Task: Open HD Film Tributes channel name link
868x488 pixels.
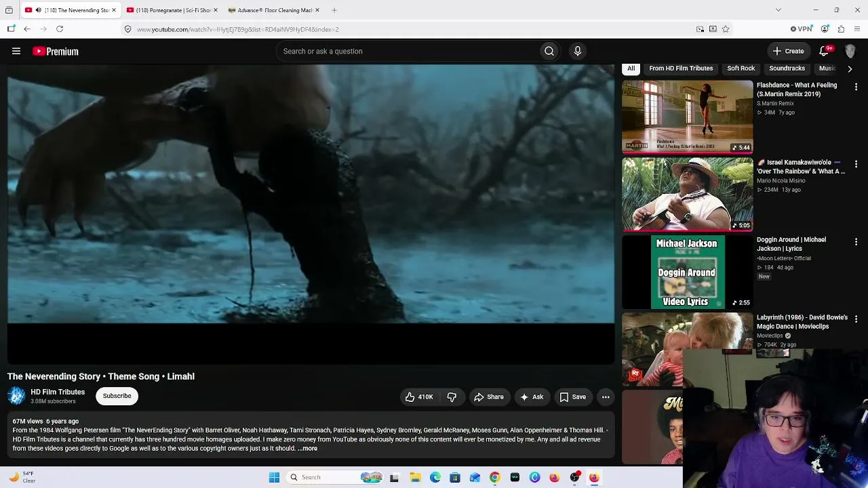Action: (x=58, y=392)
